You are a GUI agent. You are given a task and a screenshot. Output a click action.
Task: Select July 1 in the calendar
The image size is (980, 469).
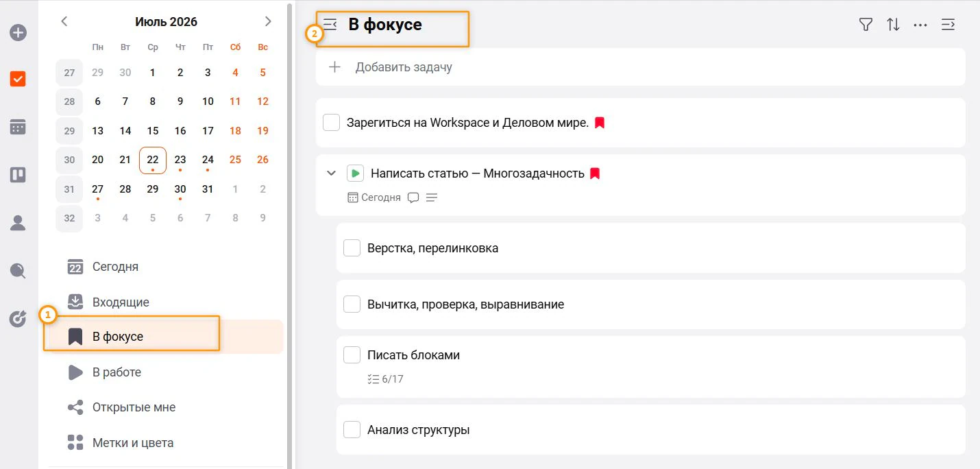tap(153, 72)
